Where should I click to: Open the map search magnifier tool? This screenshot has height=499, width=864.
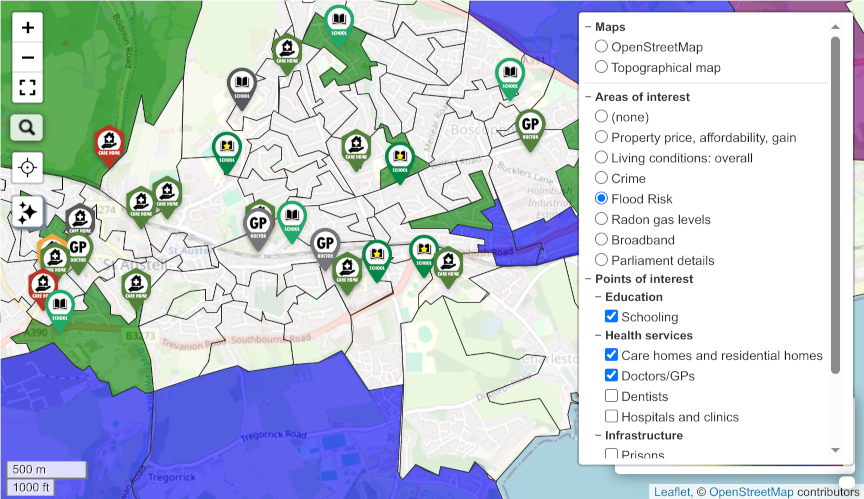click(27, 127)
